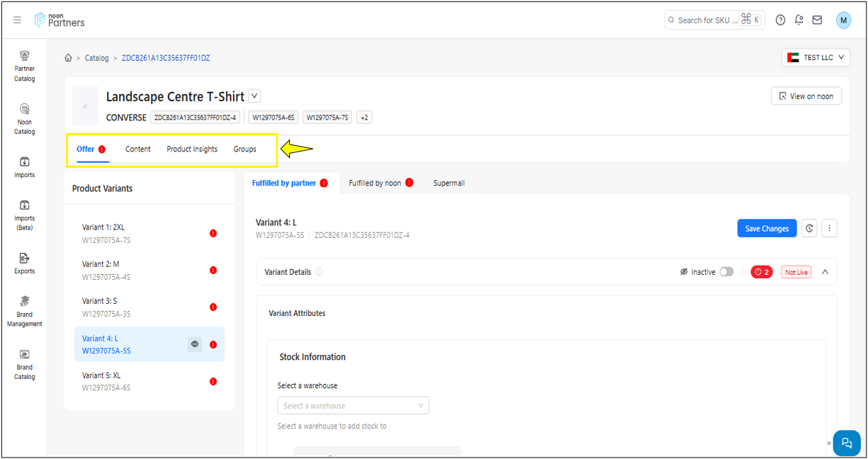The height and width of the screenshot is (459, 868).
Task: Click SKU tag W1297075A-7S in header
Action: point(327,118)
